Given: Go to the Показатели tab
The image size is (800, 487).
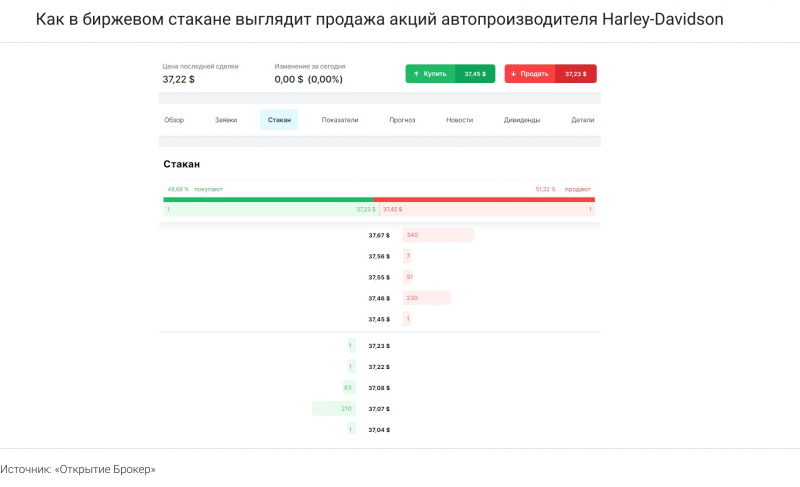Looking at the screenshot, I should 340,120.
